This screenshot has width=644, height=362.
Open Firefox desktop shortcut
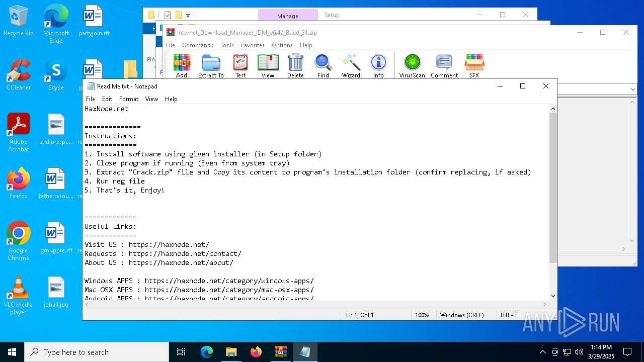coord(19,184)
